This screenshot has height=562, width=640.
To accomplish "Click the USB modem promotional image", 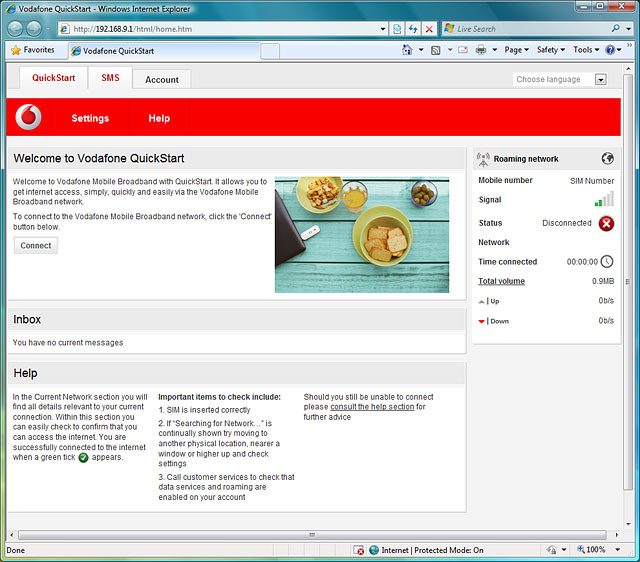I will coord(362,235).
